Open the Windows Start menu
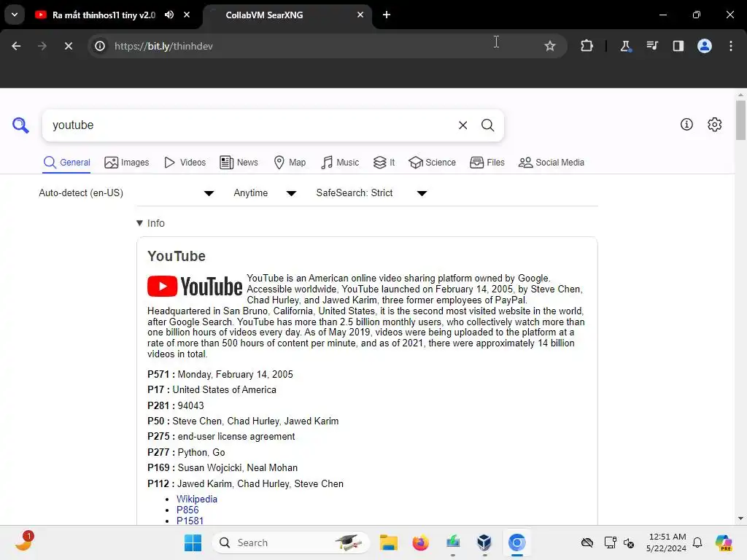The width and height of the screenshot is (747, 560). pos(193,542)
